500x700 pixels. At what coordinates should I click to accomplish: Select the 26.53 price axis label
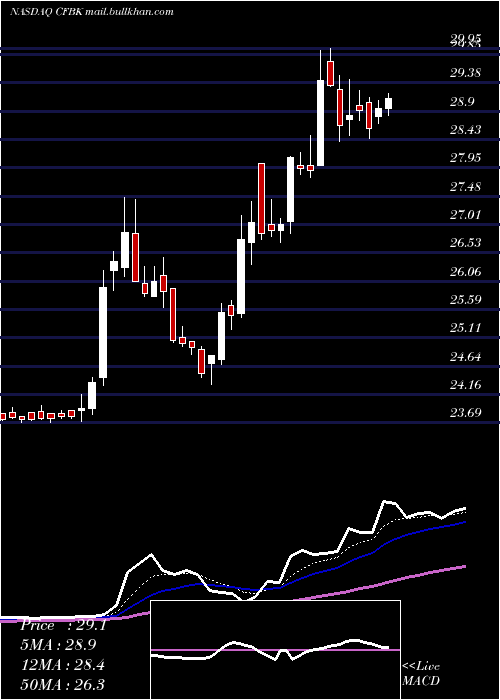point(465,242)
